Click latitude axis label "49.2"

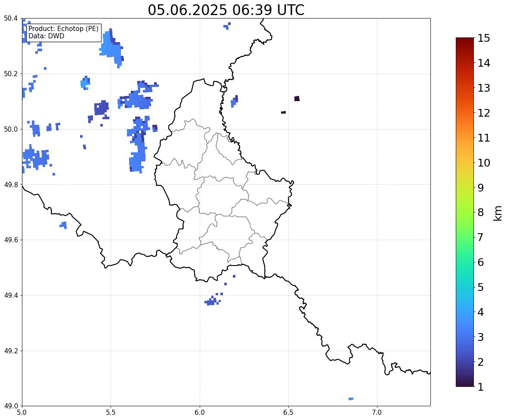(x=10, y=351)
